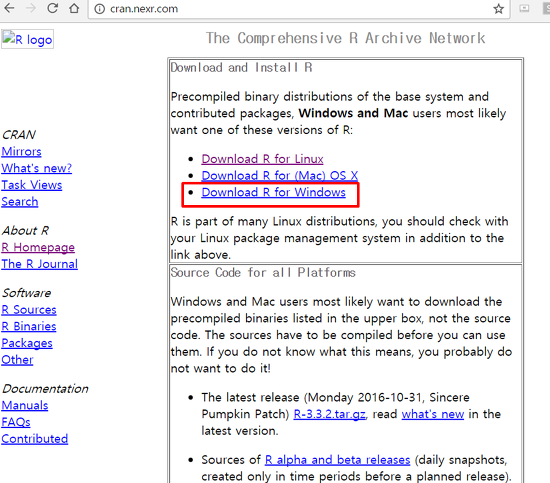Image resolution: width=550 pixels, height=483 pixels.
Task: Open the Search link in sidebar
Action: [20, 202]
